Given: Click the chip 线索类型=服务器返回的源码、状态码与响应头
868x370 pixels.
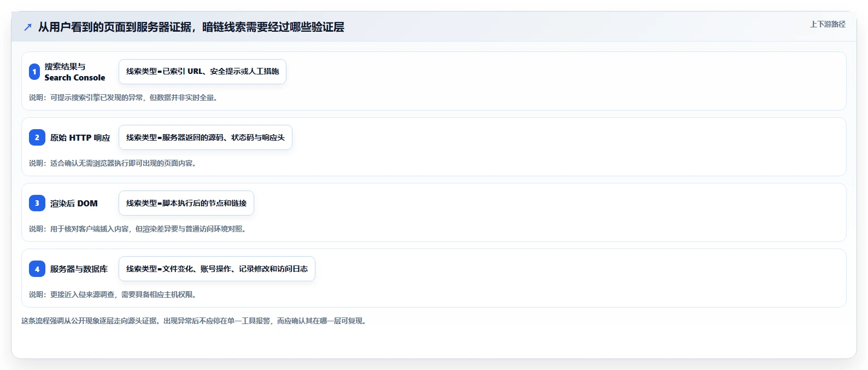Looking at the screenshot, I should pyautogui.click(x=206, y=137).
